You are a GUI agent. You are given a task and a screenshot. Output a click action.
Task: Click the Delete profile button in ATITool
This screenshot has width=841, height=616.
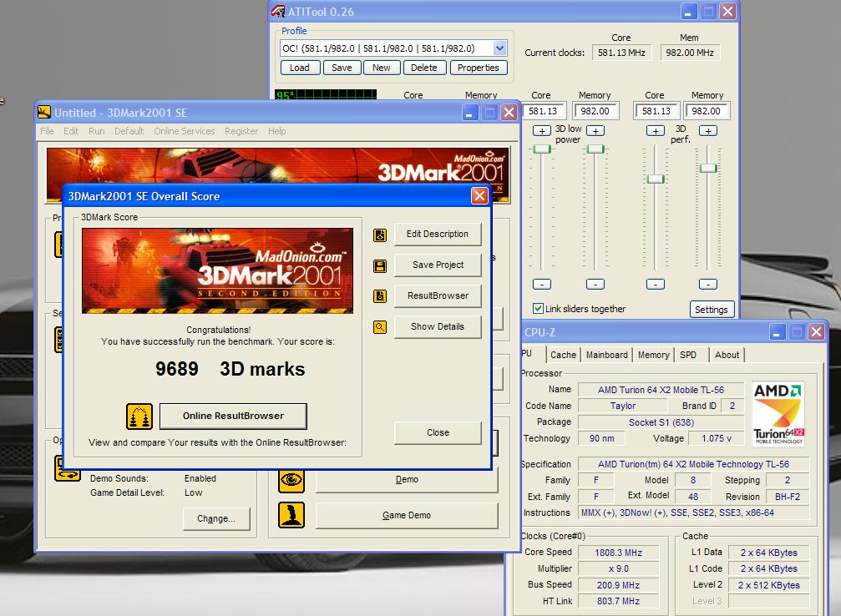423,68
